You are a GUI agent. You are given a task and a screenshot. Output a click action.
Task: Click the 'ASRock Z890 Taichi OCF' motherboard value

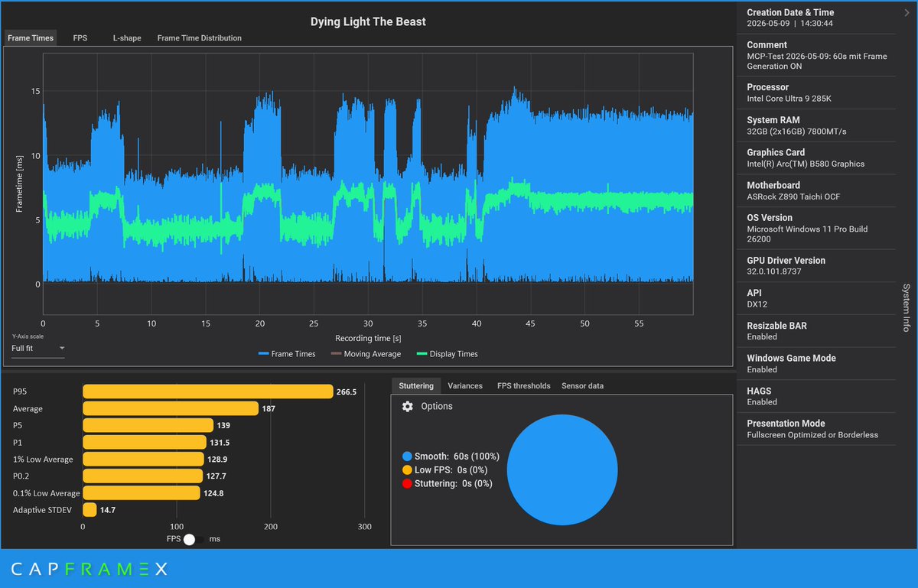coord(794,197)
